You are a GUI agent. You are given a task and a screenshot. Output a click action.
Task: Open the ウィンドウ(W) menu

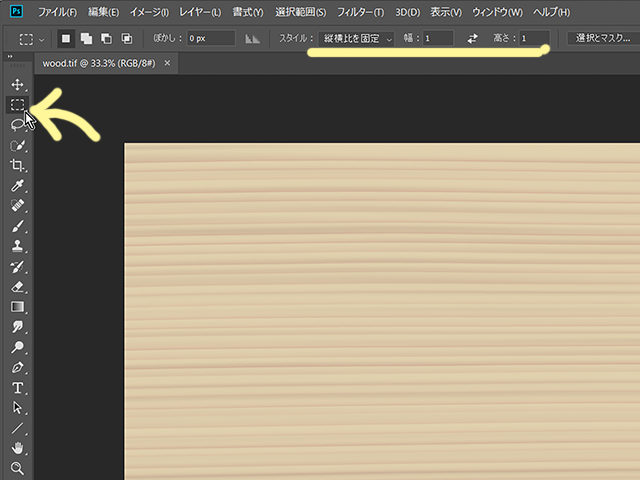[497, 12]
